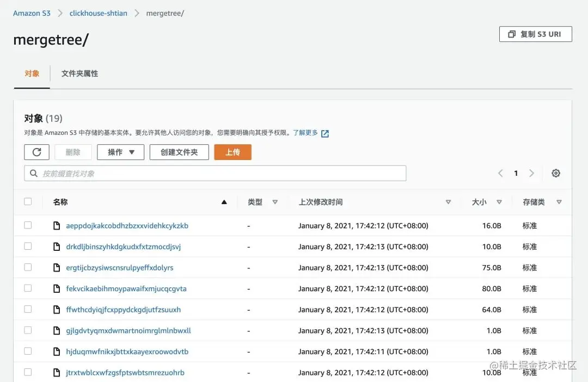Image resolution: width=588 pixels, height=382 pixels.
Task: Sort by 上次修改时间 column arrow
Action: (448, 202)
